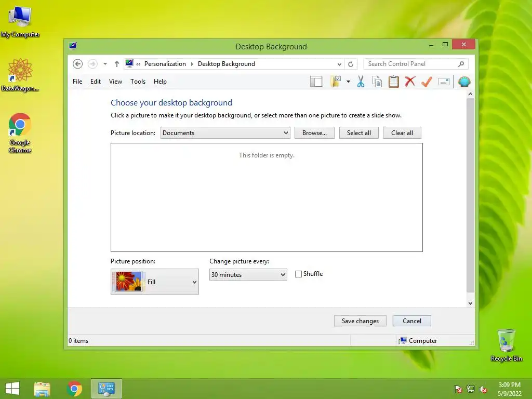This screenshot has height=399, width=532.
Task: Click the breadcrumb overflow chevron
Action: (138, 64)
